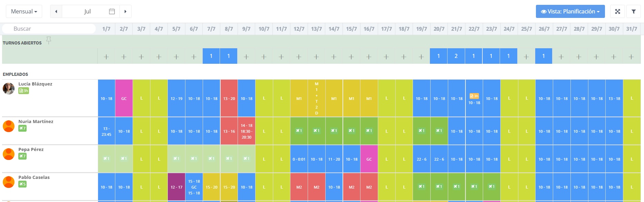Click Lucía's pink GC shift on 2/7

pos(124,98)
